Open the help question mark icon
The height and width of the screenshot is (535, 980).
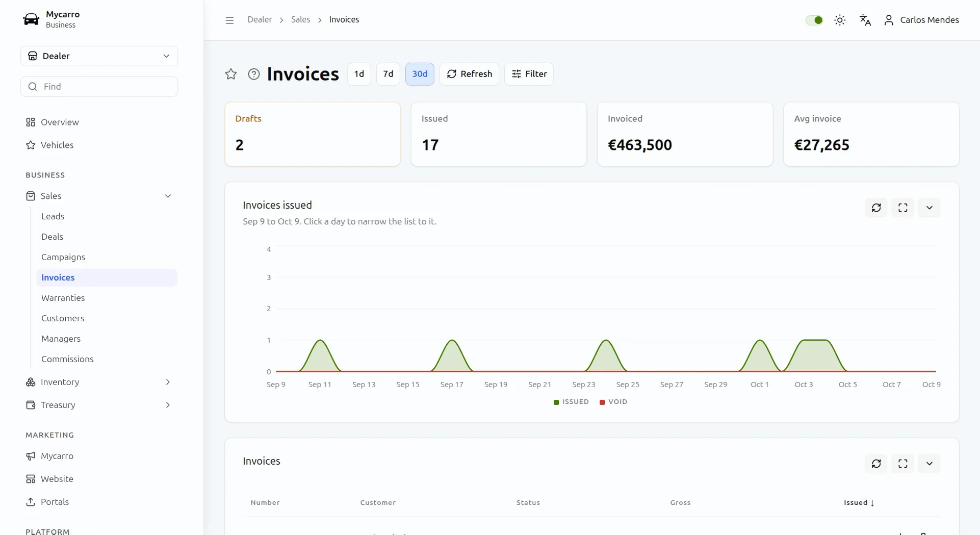coord(254,74)
